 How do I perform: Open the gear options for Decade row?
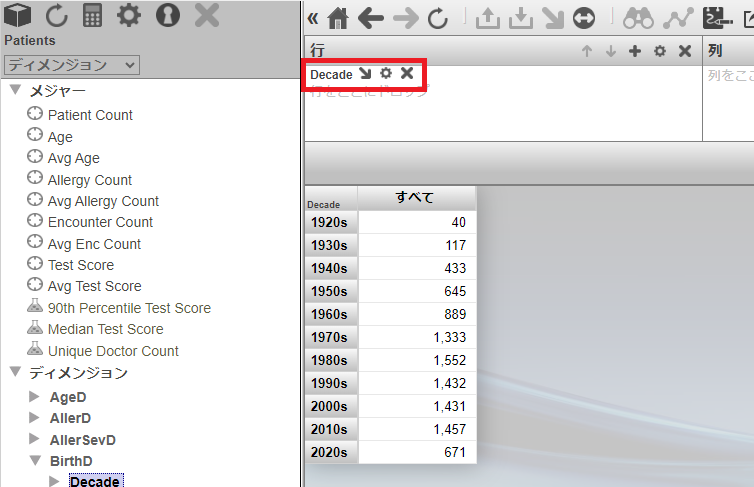point(386,74)
